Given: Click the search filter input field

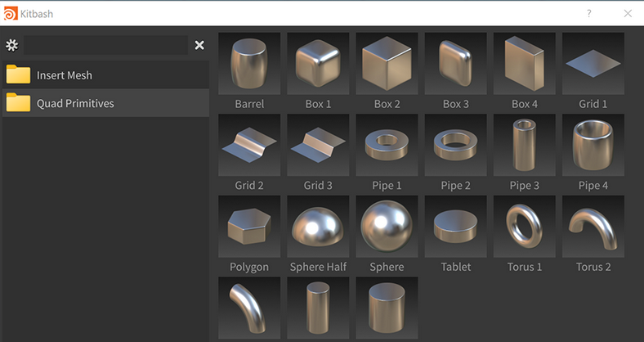Looking at the screenshot, I should (x=106, y=45).
